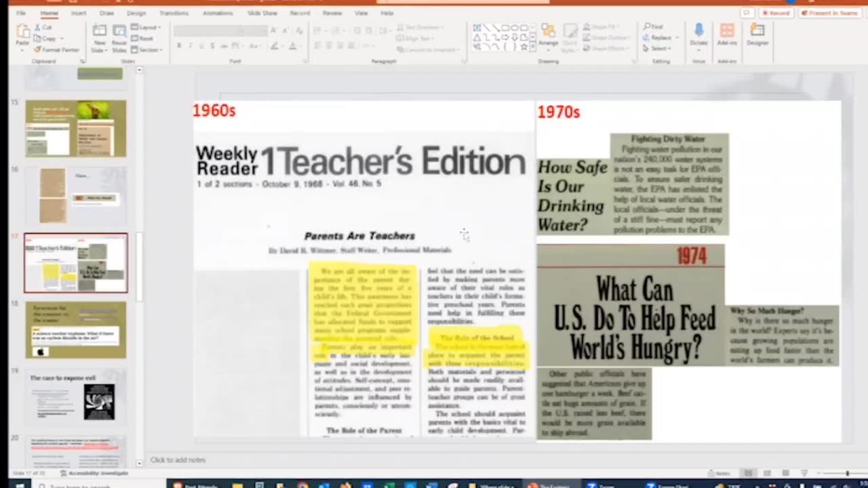This screenshot has width=868, height=488.
Task: Switch to Slide Sorter view in status bar
Action: point(767,473)
